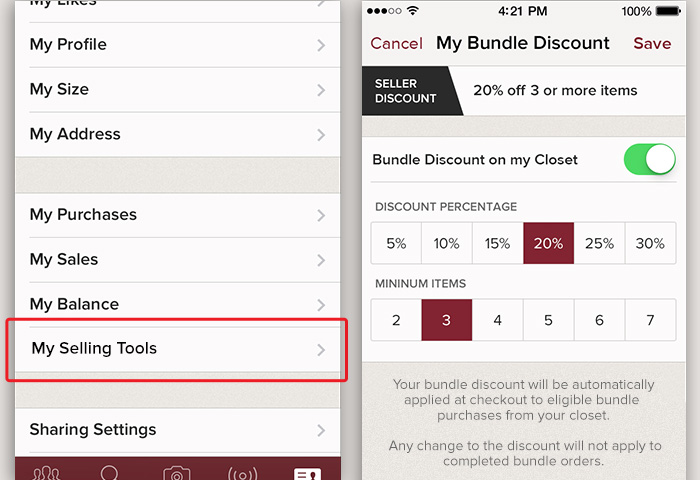Choose 4 as minimum items
Image resolution: width=700 pixels, height=480 pixels.
[x=497, y=320]
